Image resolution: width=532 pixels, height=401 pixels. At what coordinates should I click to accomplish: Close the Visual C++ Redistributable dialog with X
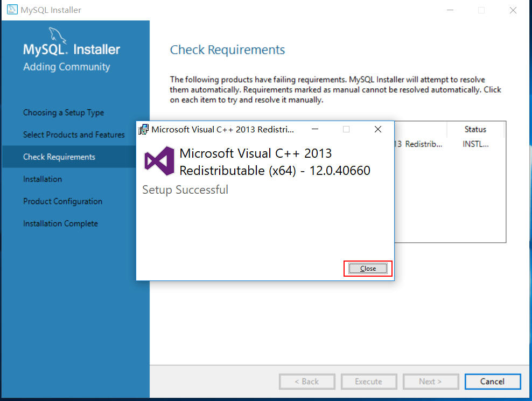[x=378, y=129]
